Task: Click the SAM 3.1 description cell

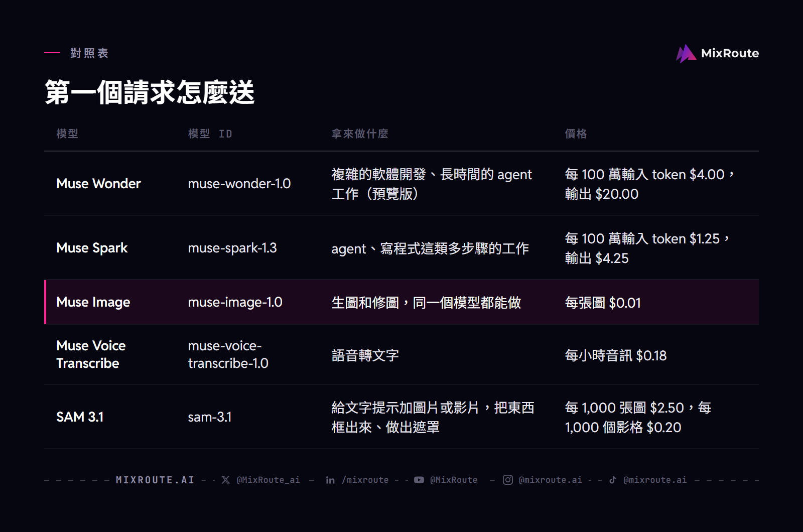Action: pyautogui.click(x=433, y=417)
